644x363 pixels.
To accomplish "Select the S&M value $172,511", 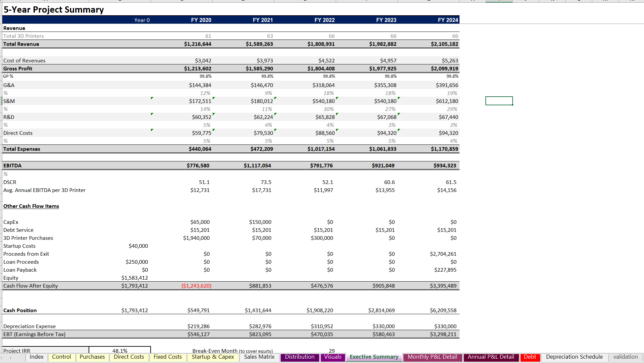I will [x=200, y=101].
